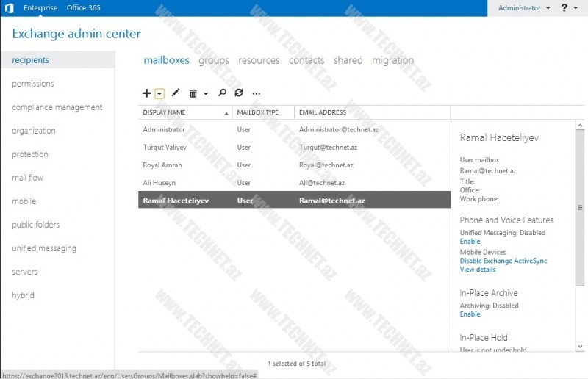
Task: Click the magnifier search icon
Action: coord(222,93)
